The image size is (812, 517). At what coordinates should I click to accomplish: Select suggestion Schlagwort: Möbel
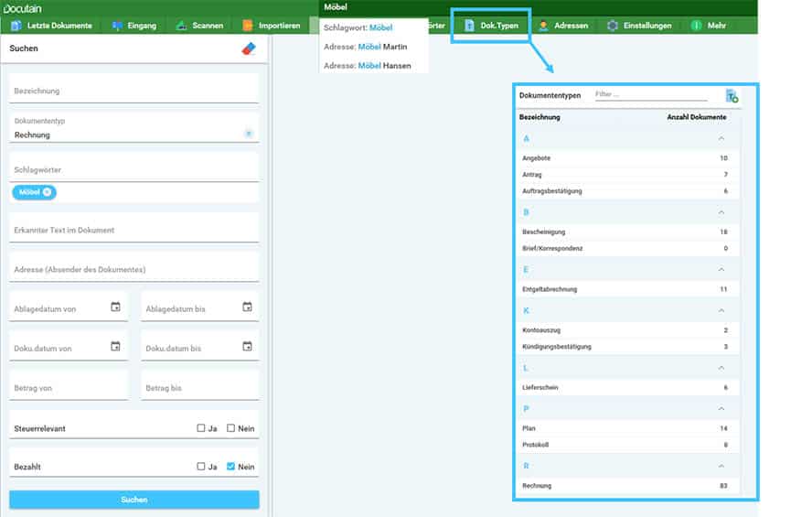pyautogui.click(x=373, y=27)
